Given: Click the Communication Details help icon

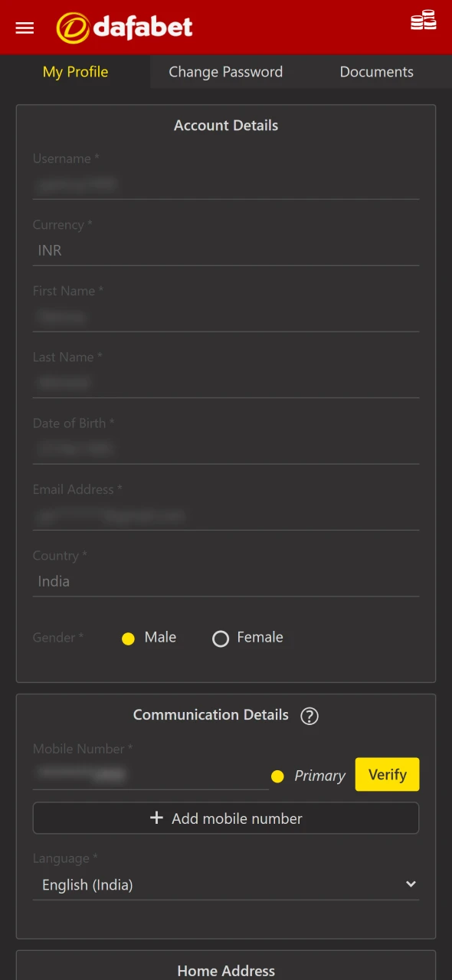Looking at the screenshot, I should 310,716.
